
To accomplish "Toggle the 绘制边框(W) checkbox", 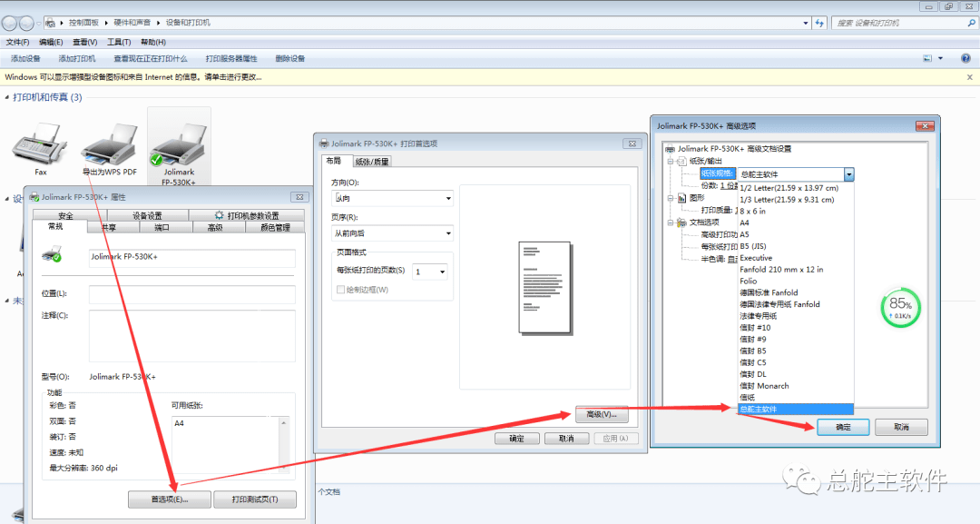I will click(x=340, y=290).
